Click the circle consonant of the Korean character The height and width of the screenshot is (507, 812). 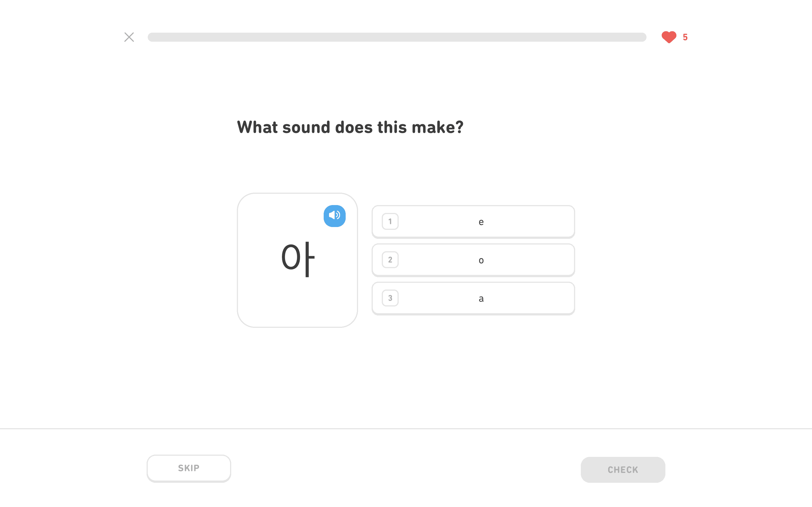[x=291, y=257]
